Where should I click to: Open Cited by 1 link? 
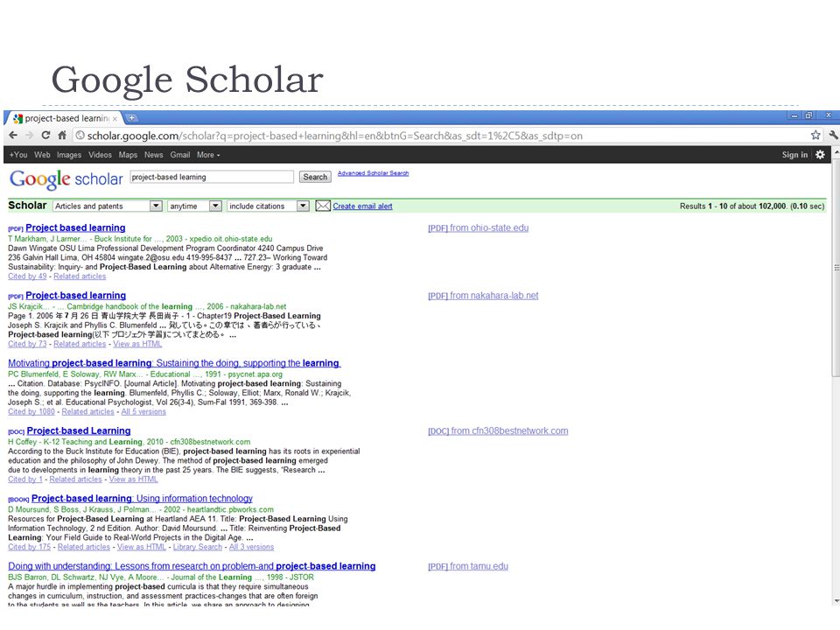[25, 479]
